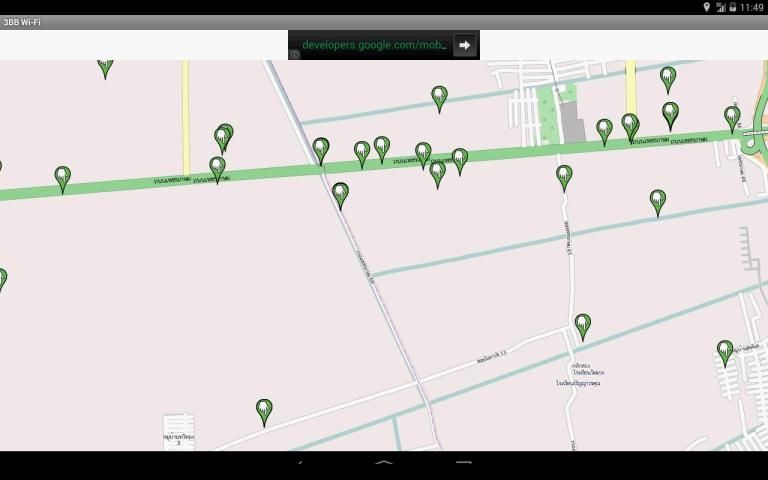This screenshot has width=768, height=480.
Task: Tap the battery icon in the status bar
Action: point(733,7)
